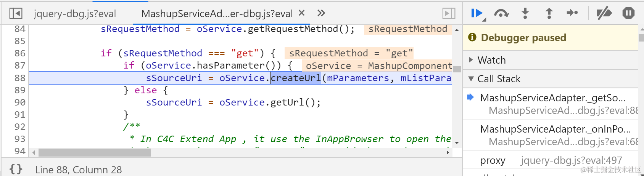
Task: Open jquery-dbg.js?eval:497 source location
Action: [x=571, y=160]
